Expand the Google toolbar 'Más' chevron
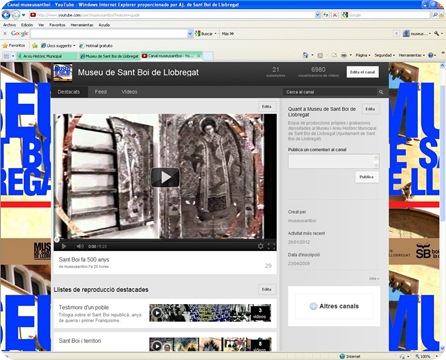Screen dimensions: 446x360 pyautogui.click(x=228, y=34)
